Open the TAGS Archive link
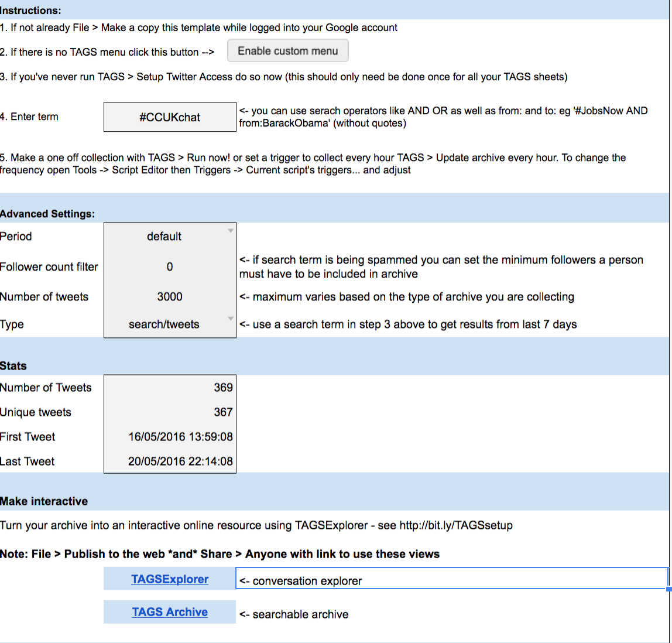This screenshot has width=672, height=643. (170, 612)
